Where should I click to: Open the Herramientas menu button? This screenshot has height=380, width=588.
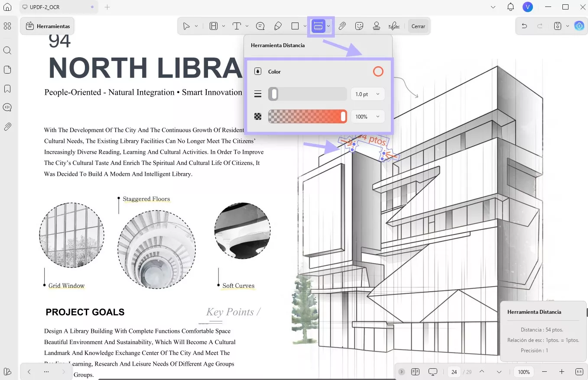(x=48, y=26)
